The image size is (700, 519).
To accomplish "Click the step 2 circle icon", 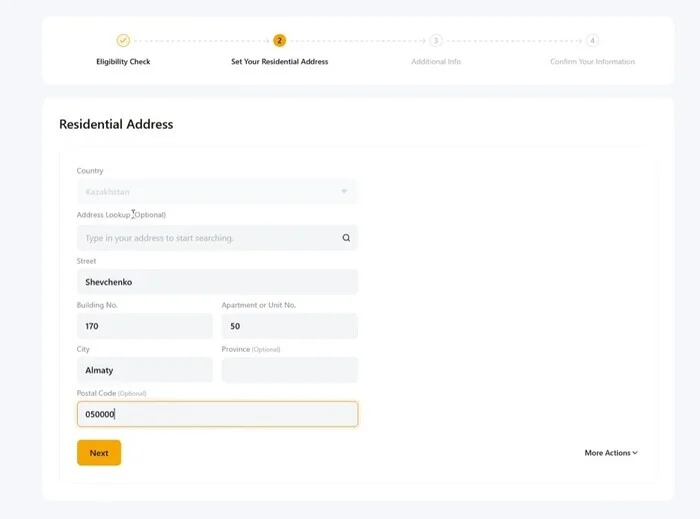I will [x=279, y=41].
